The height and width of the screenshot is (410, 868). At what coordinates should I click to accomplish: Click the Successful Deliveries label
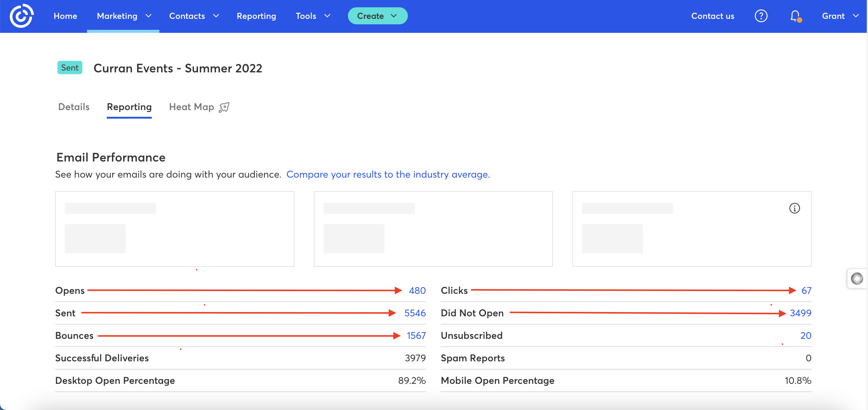102,358
